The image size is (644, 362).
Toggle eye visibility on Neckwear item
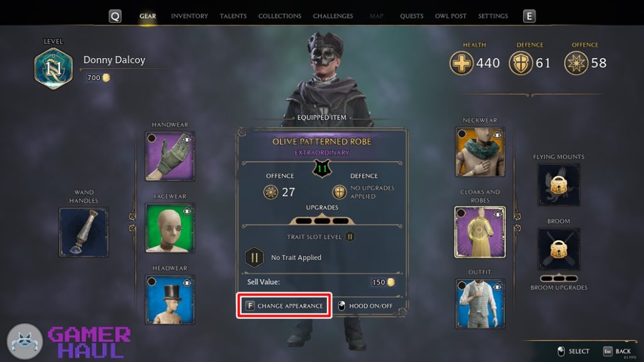tap(497, 135)
